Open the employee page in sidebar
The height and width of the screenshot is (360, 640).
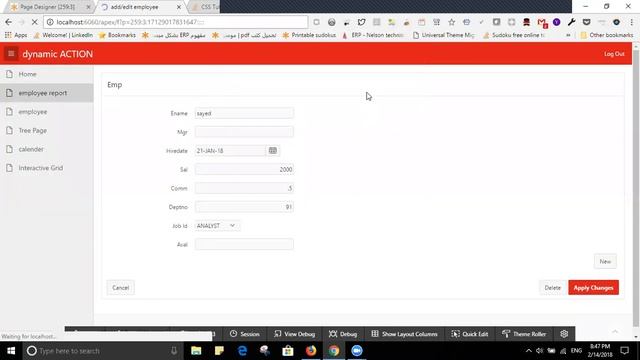[x=47, y=112]
